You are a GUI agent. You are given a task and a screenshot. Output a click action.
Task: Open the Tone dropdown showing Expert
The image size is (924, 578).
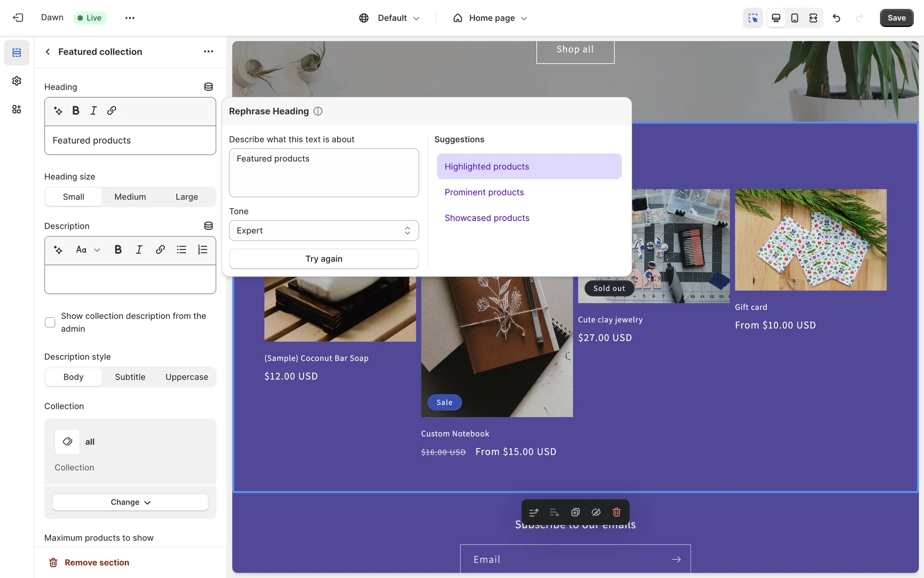[323, 231]
